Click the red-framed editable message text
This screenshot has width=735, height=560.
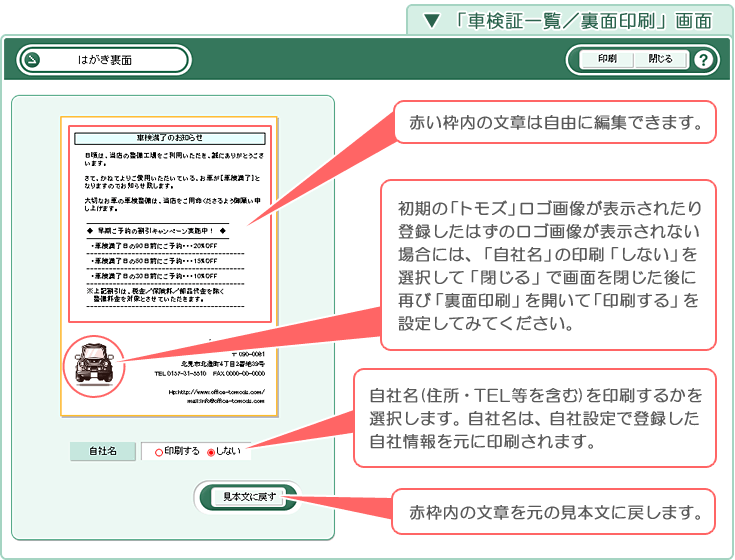[170, 224]
